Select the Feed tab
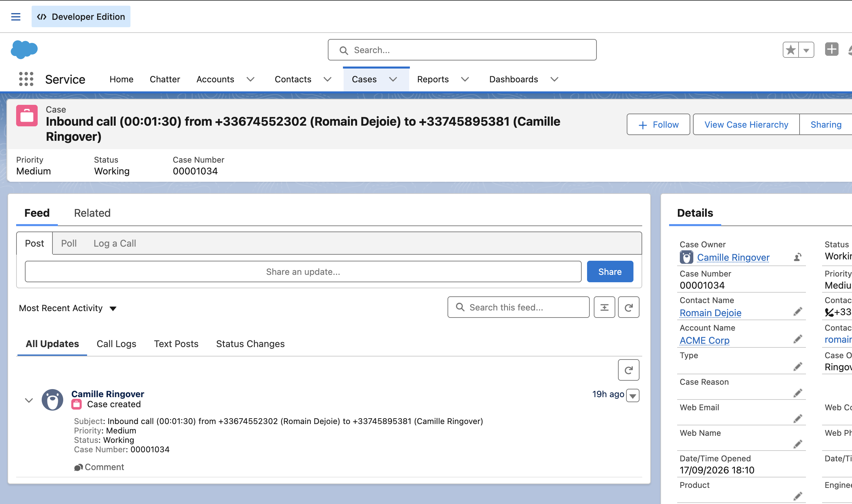This screenshot has width=852, height=504. pos(37,213)
